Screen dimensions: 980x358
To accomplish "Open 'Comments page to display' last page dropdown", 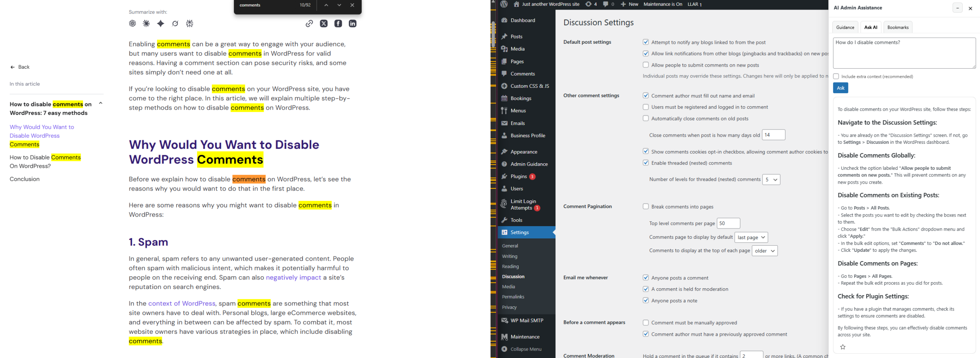I will [x=751, y=237].
